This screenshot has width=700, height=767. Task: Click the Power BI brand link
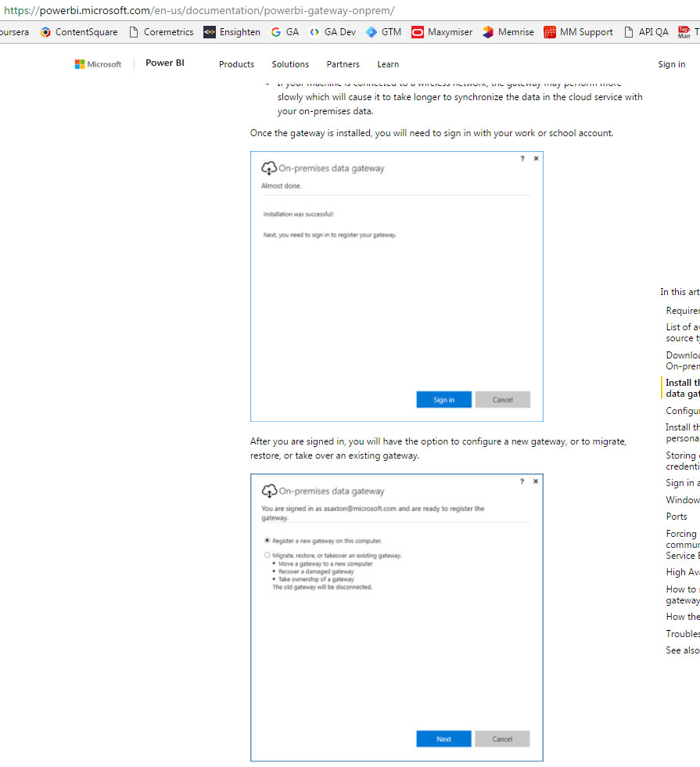click(x=165, y=63)
